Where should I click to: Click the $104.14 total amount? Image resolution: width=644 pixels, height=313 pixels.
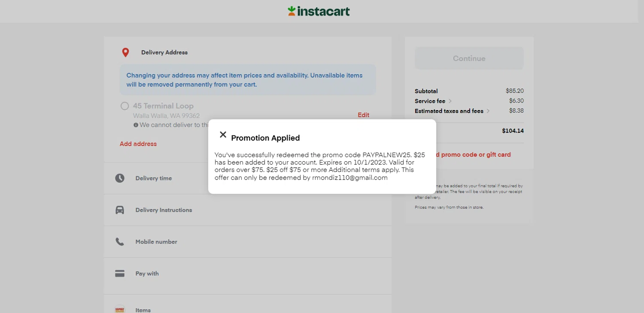pos(513,131)
